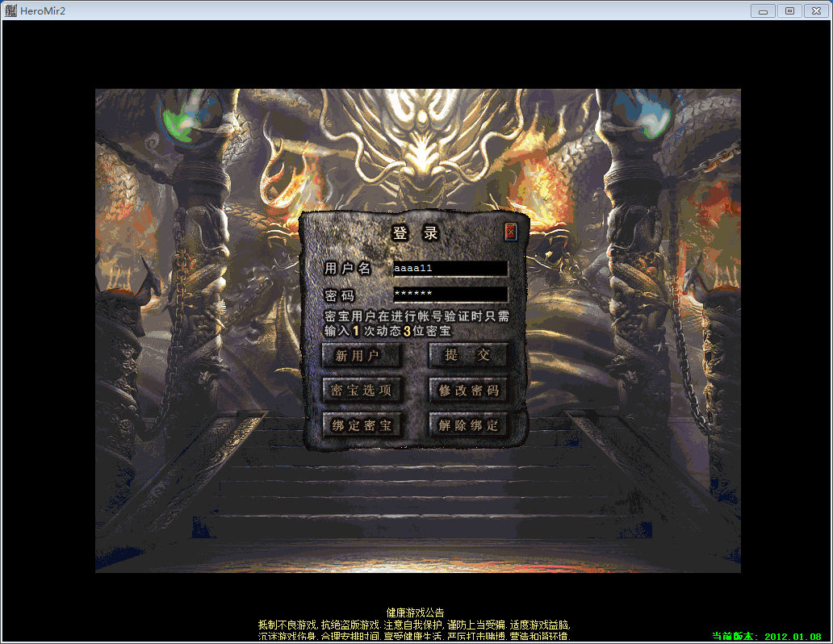833x644 pixels.
Task: Click the HeroMir2 title bar app icon
Action: pos(10,10)
